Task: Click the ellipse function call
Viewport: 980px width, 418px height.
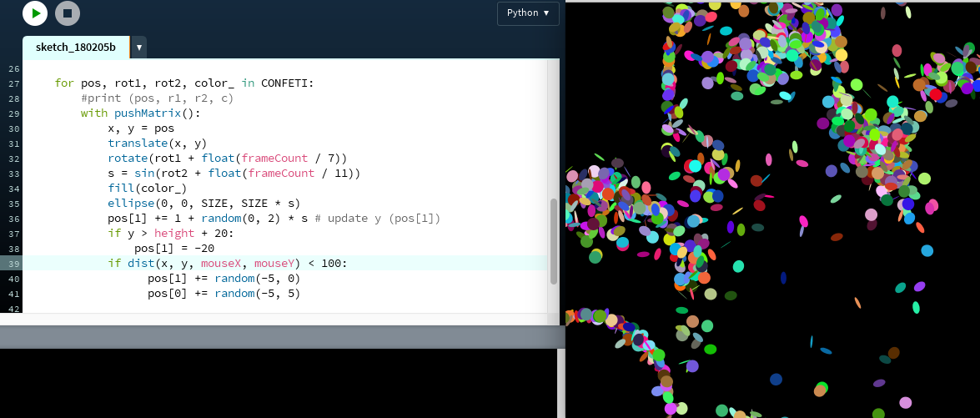Action: click(x=130, y=204)
